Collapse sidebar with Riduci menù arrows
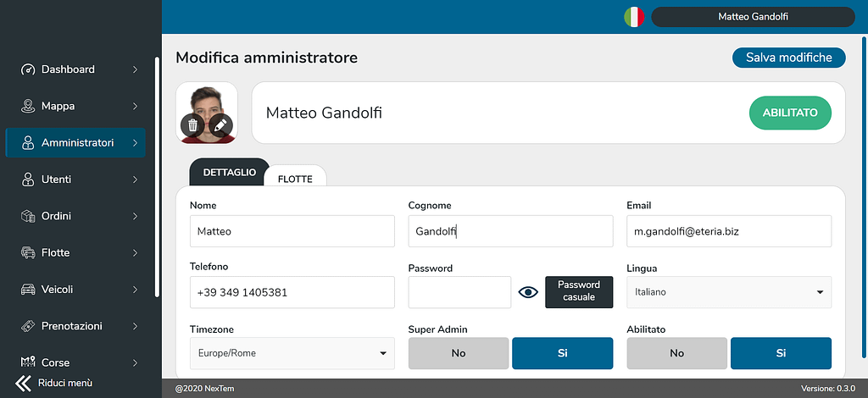This screenshot has width=868, height=398. pyautogui.click(x=24, y=383)
